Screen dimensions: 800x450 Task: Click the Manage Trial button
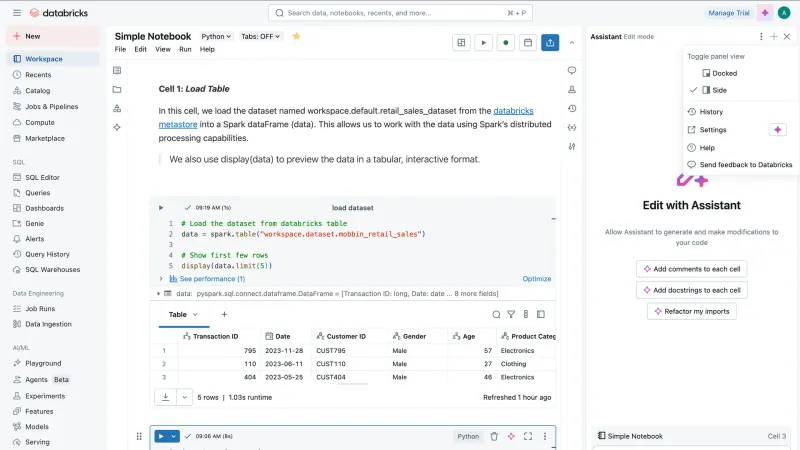tap(729, 13)
